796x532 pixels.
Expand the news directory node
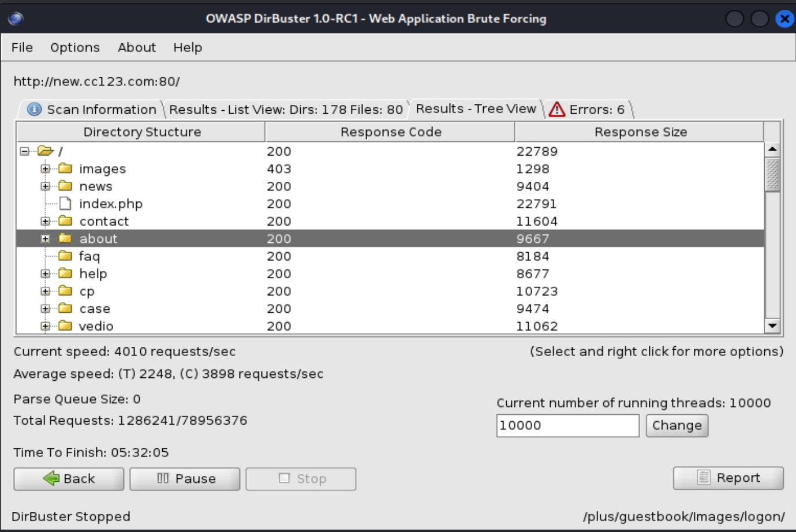(45, 186)
